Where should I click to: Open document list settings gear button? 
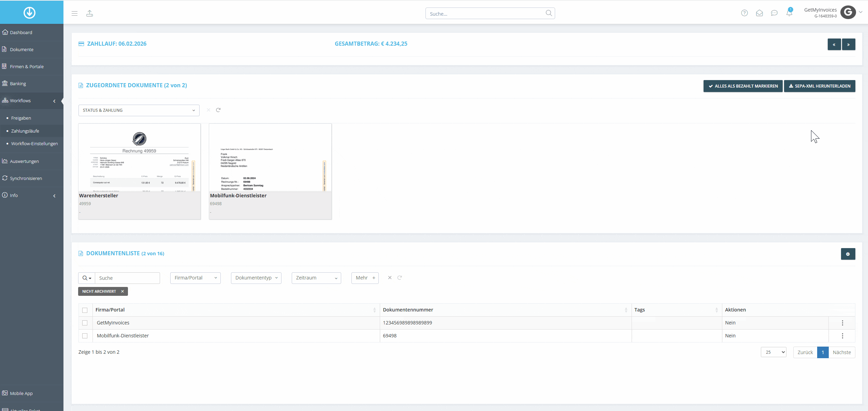pos(848,254)
